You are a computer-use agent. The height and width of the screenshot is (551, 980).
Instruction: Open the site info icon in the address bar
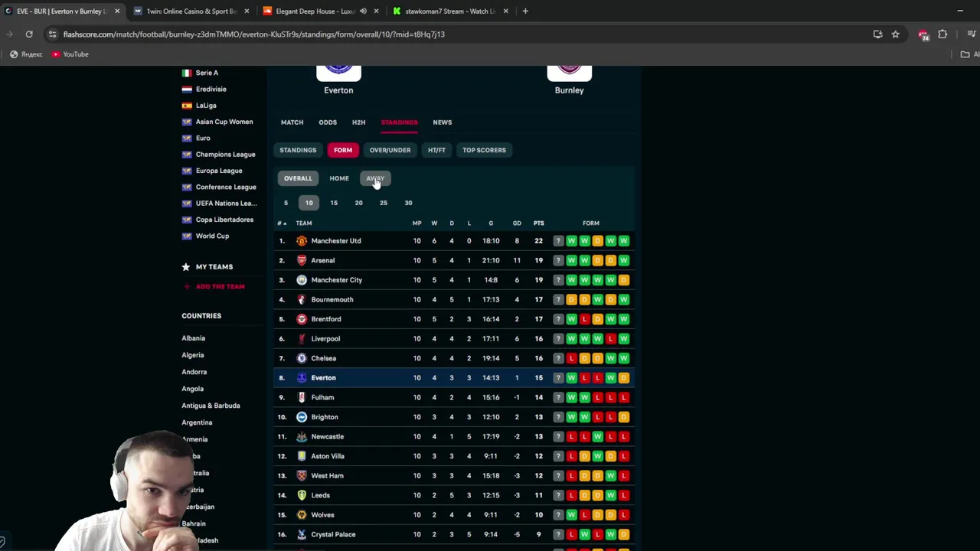pos(52,34)
